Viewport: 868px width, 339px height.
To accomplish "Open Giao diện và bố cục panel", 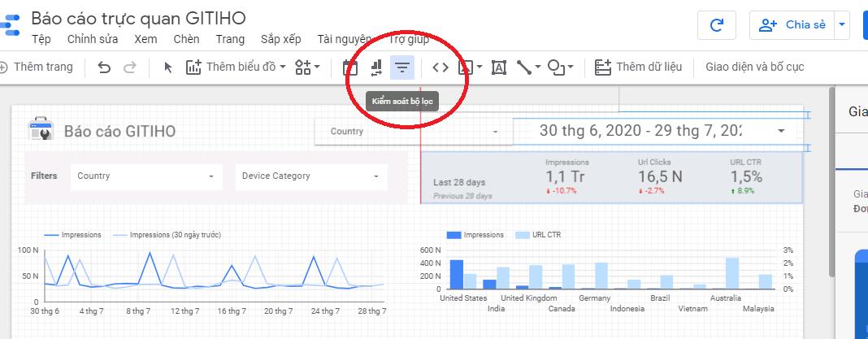I will pos(754,67).
